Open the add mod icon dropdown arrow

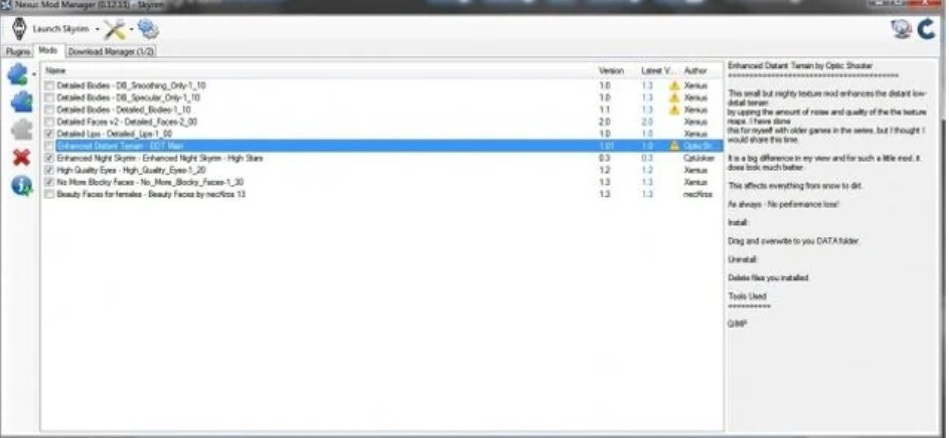34,75
